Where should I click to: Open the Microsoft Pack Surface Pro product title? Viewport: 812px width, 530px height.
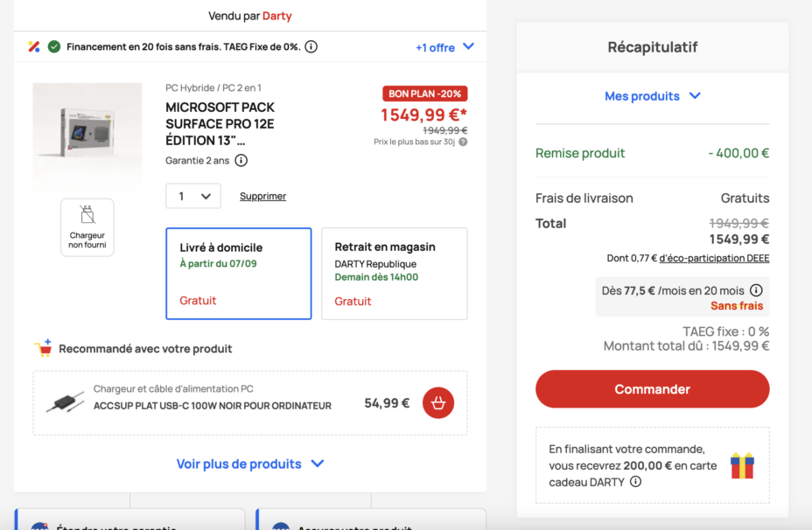click(x=220, y=124)
